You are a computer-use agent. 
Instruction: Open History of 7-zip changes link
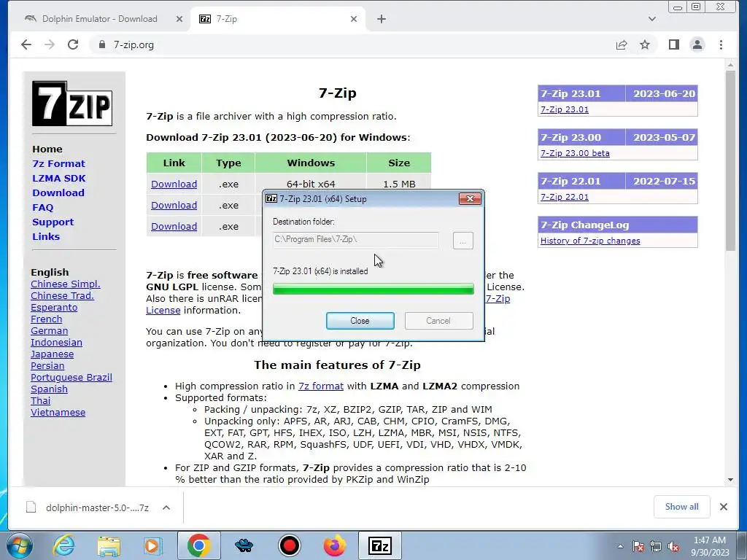coord(590,241)
